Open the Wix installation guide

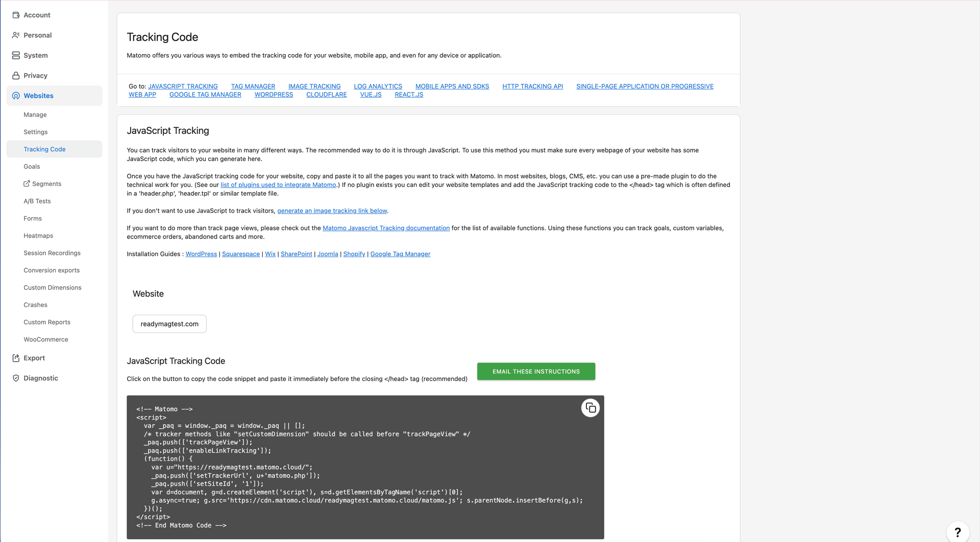[x=270, y=254]
